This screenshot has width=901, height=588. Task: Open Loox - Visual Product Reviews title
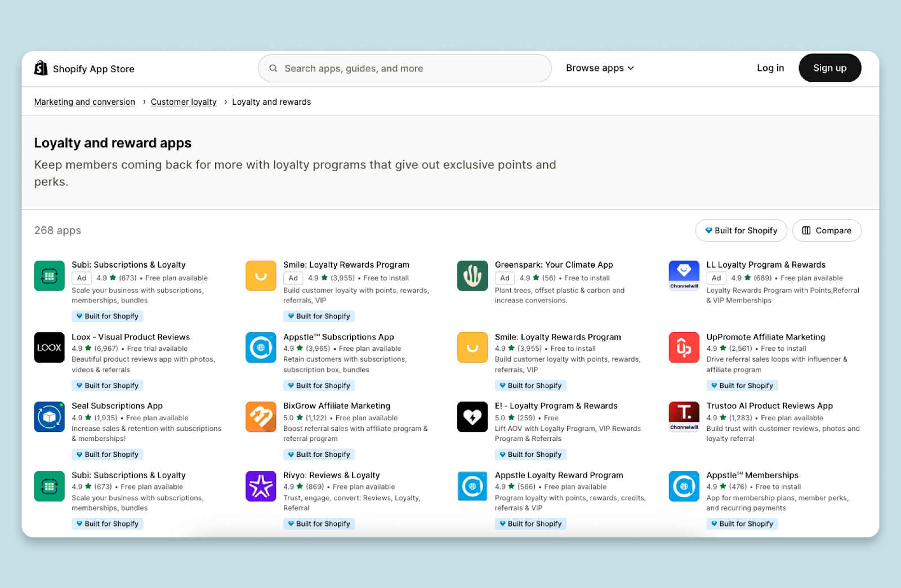point(131,337)
